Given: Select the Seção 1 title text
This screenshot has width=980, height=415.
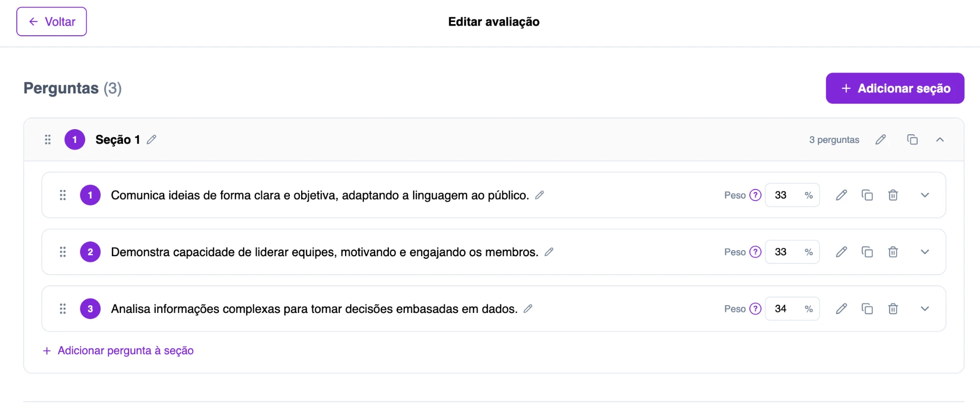Looking at the screenshot, I should tap(117, 139).
